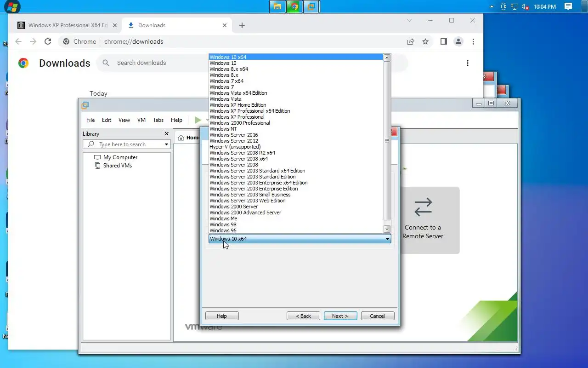Select Windows 8.x x64 option
This screenshot has height=368, width=588.
[296, 69]
